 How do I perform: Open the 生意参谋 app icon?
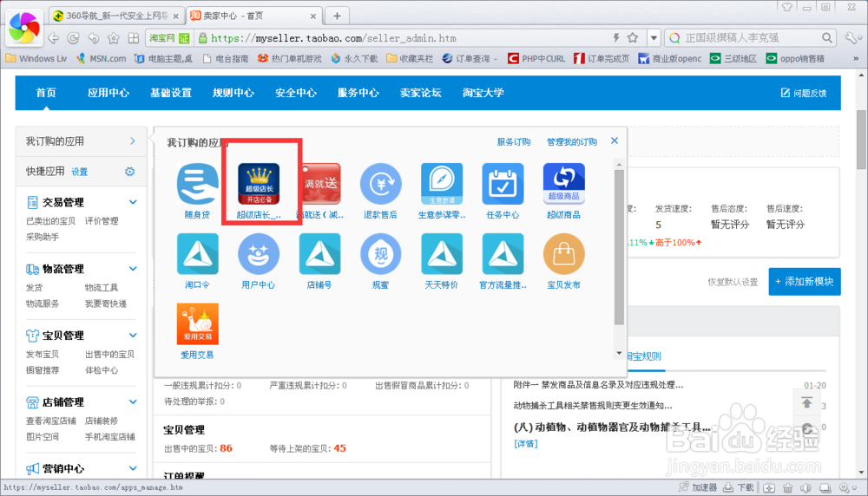(442, 184)
